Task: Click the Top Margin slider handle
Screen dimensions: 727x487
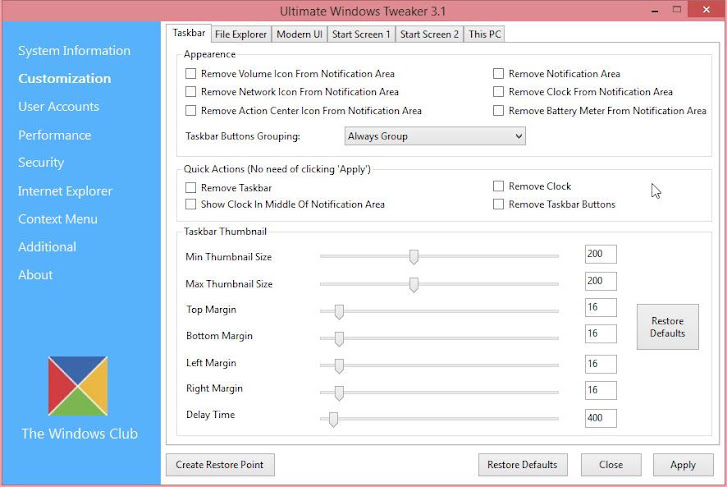Action: coord(339,312)
